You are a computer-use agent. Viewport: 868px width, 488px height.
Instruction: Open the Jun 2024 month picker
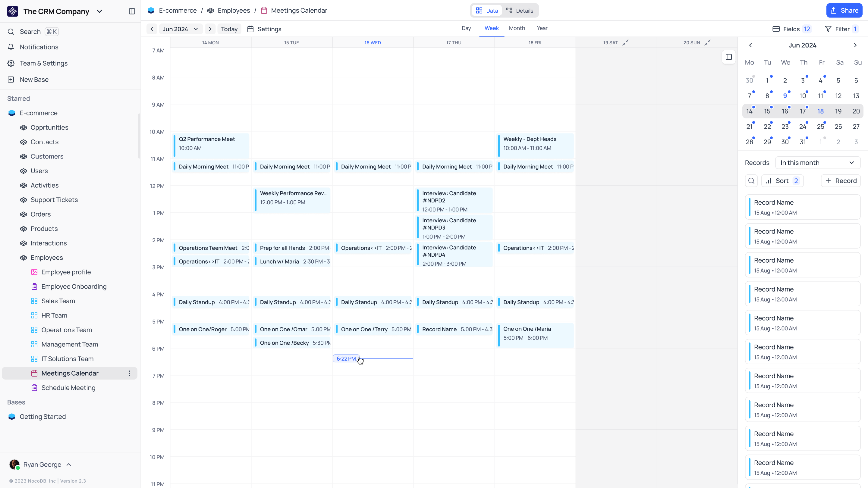pos(180,29)
